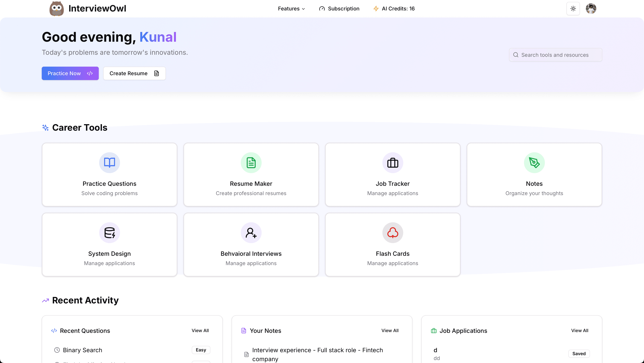Open the System Design database icon
This screenshot has width=644, height=363.
(110, 233)
